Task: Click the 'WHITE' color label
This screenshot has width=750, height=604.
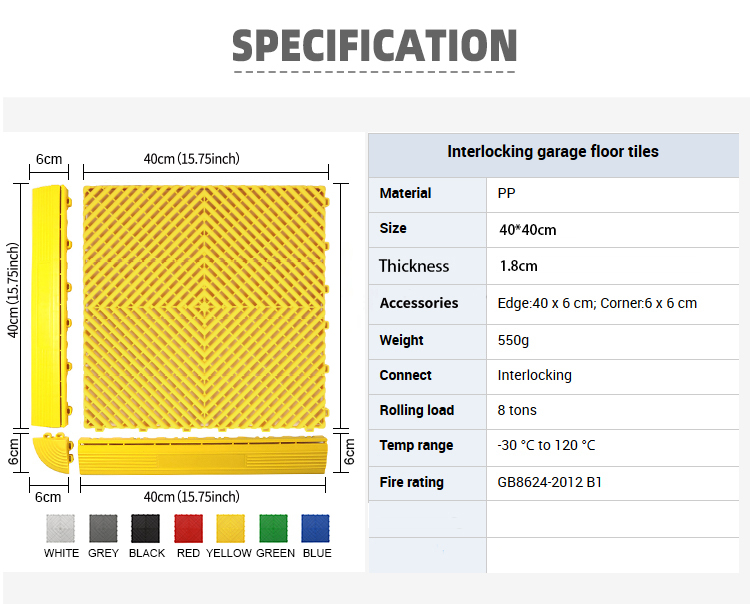Action: click(61, 553)
